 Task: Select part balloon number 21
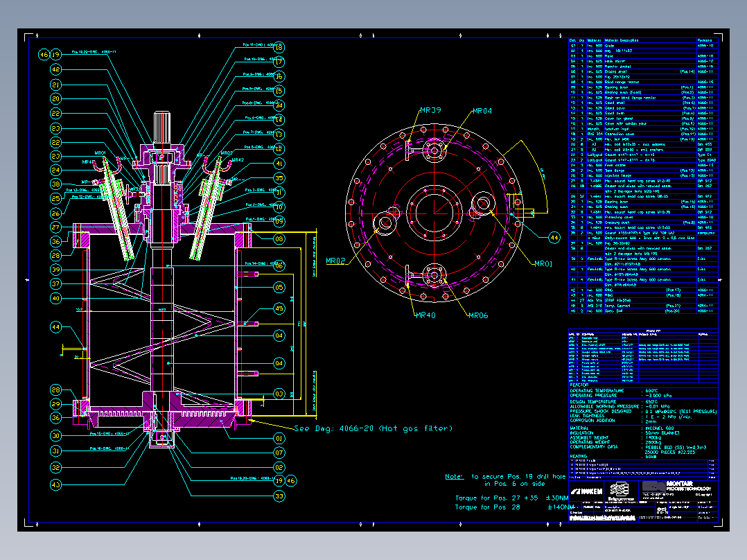[55, 85]
